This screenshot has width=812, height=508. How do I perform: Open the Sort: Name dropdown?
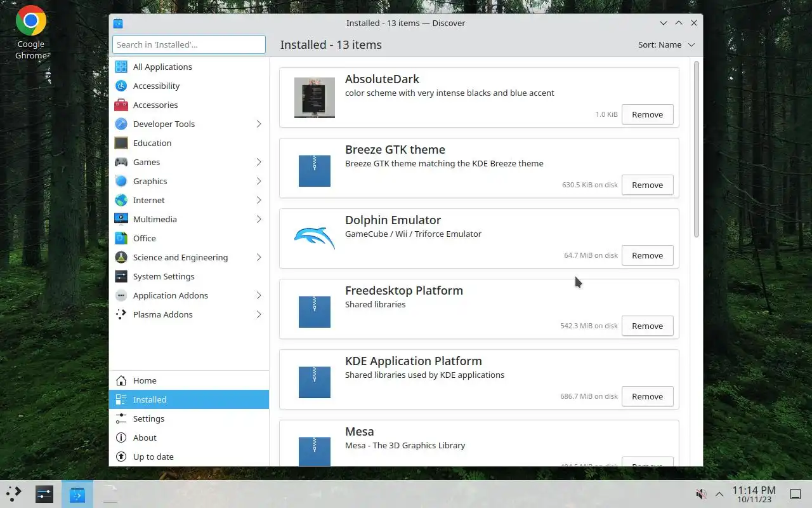pyautogui.click(x=666, y=44)
